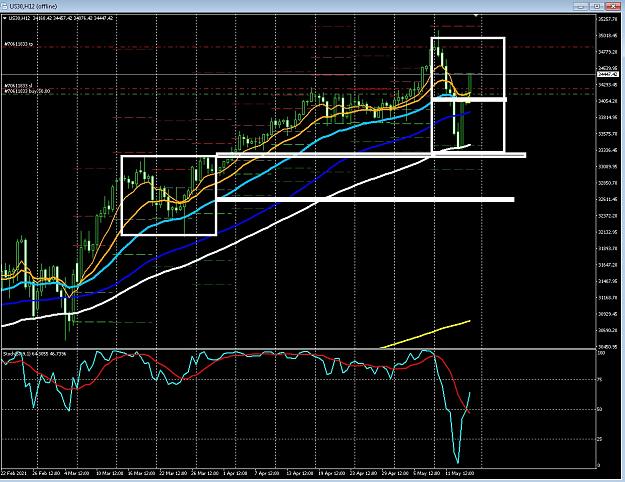Click the '29 Apr 12:00' time axis label
This screenshot has width=625, height=482.
point(395,473)
